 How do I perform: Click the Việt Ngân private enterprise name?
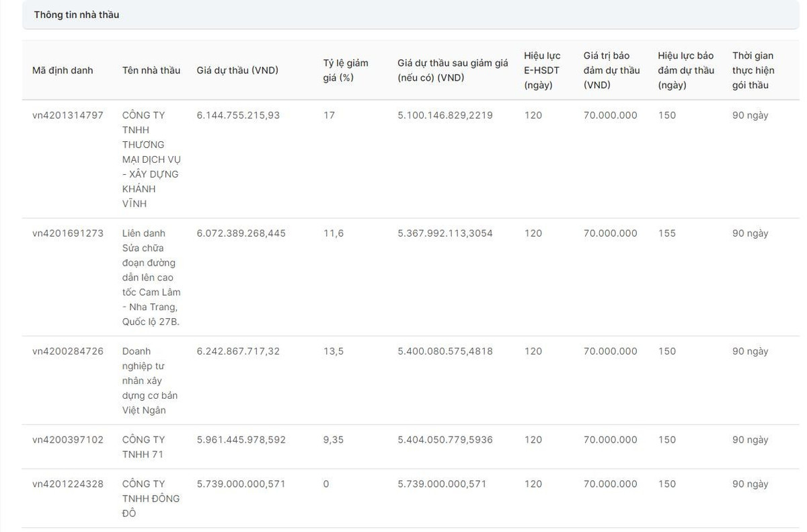pyautogui.click(x=150, y=381)
